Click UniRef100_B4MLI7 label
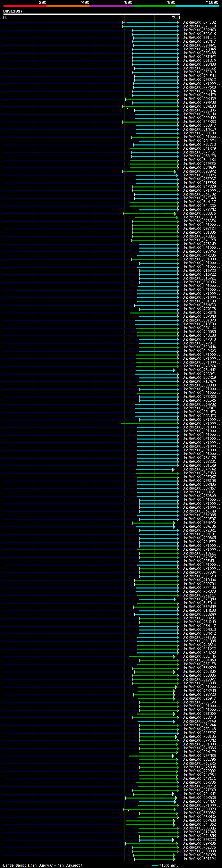The width and height of the screenshot is (222, 868). pyautogui.click(x=199, y=202)
